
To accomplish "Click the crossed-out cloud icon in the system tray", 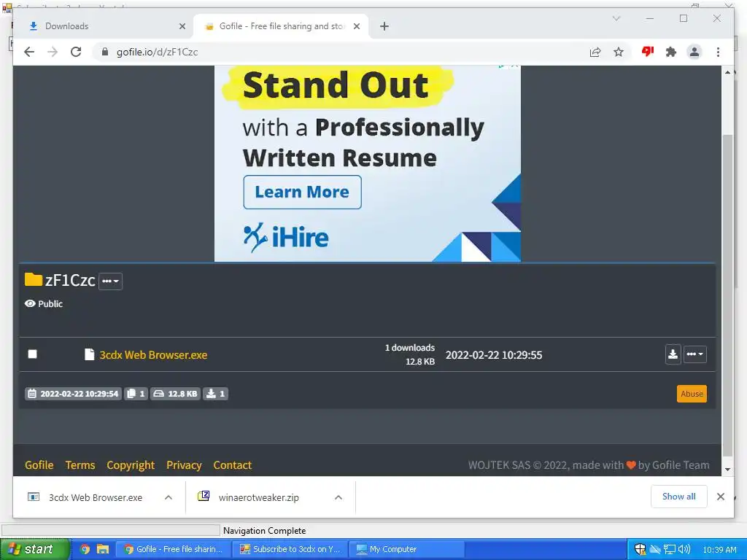I will [x=655, y=550].
